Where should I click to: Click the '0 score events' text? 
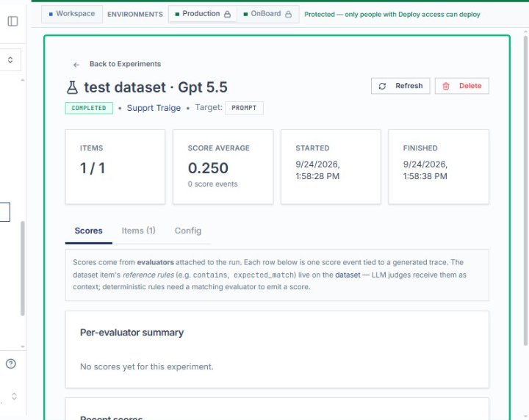(x=213, y=184)
